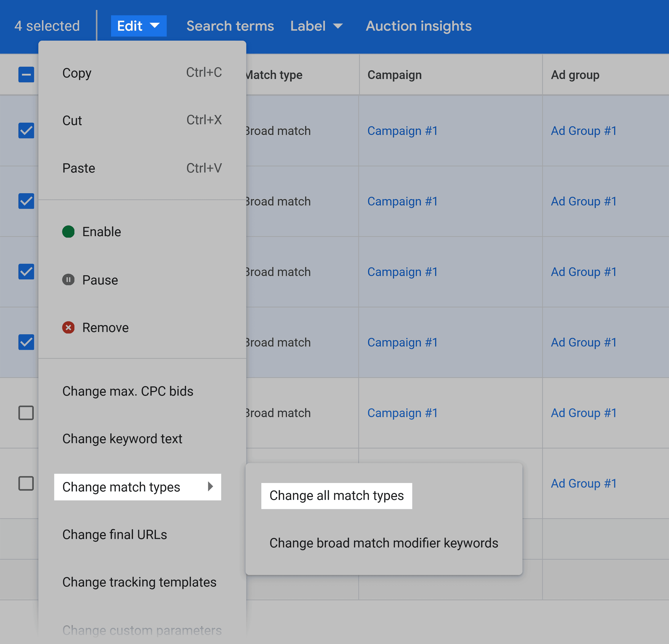The height and width of the screenshot is (644, 669).
Task: Click the Pause status icon
Action: (67, 279)
